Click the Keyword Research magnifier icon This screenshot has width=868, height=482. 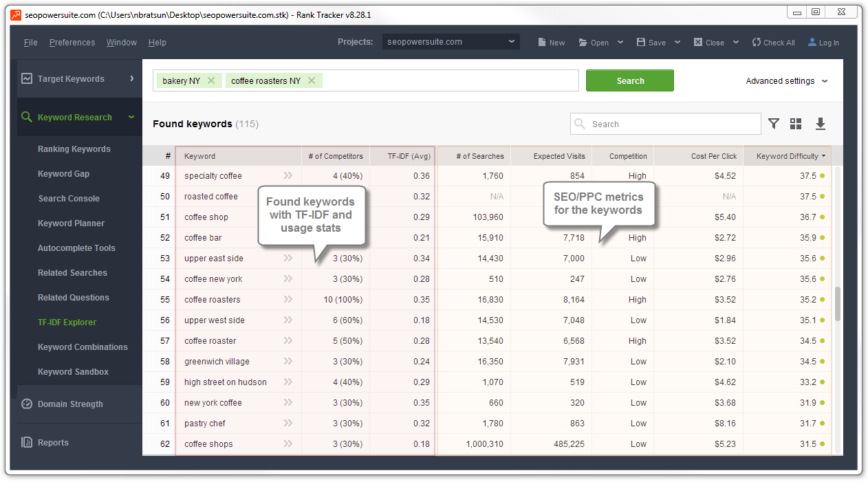[27, 117]
